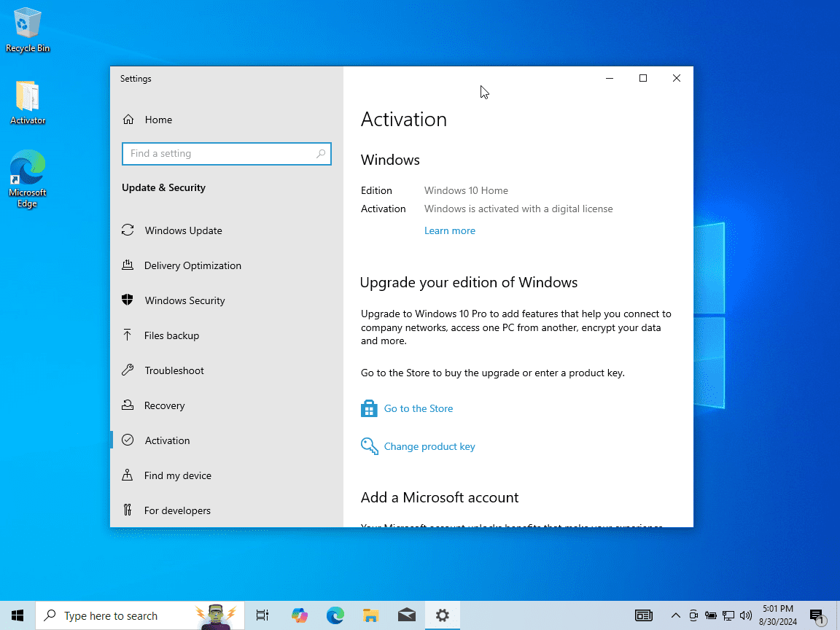Click the Settings gear on taskbar
Screen dimensions: 840x630
pyautogui.click(x=442, y=615)
